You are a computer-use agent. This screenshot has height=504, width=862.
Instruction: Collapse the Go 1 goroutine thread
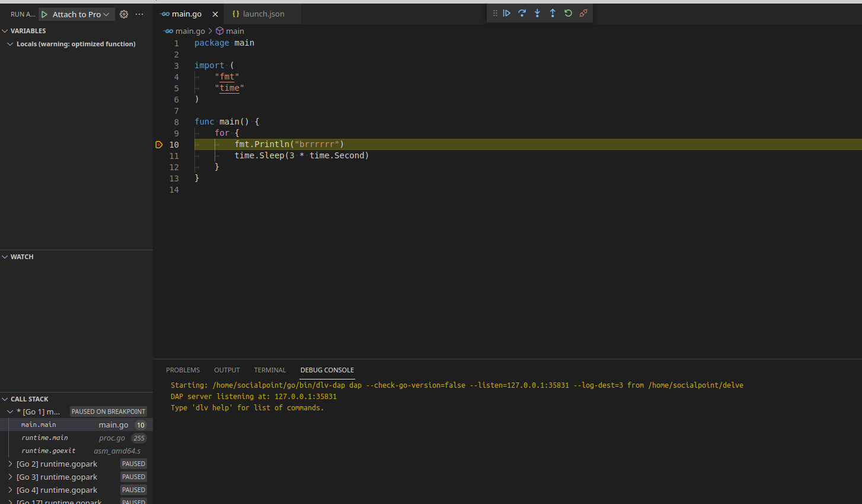pyautogui.click(x=10, y=412)
